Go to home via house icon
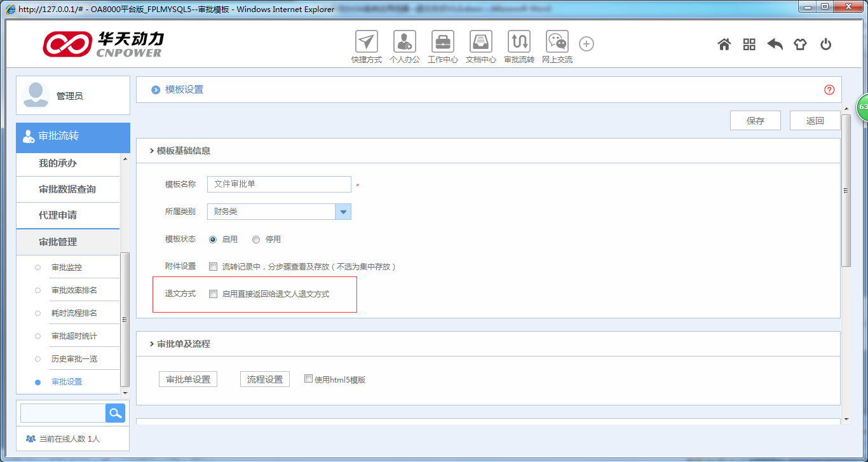 tap(724, 44)
